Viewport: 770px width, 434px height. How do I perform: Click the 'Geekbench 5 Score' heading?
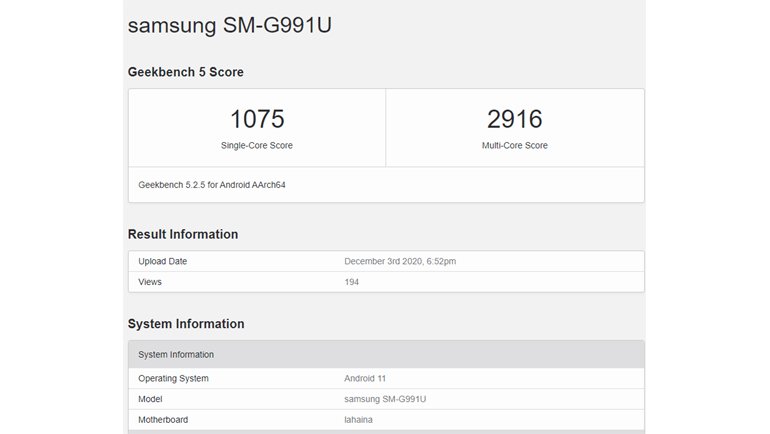click(186, 72)
